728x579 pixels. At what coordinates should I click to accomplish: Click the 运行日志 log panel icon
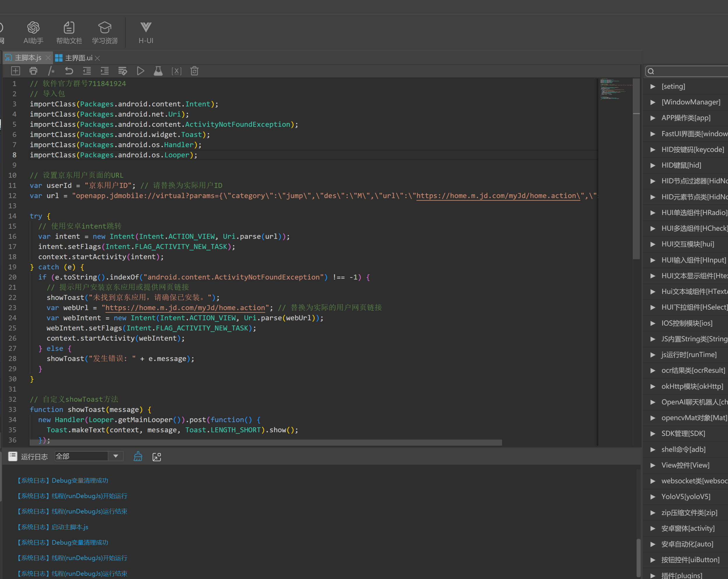(x=13, y=457)
